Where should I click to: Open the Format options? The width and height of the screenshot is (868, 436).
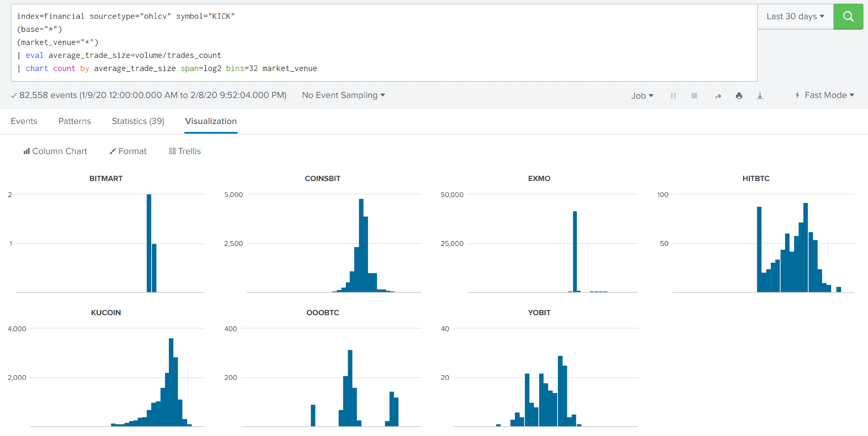click(128, 151)
